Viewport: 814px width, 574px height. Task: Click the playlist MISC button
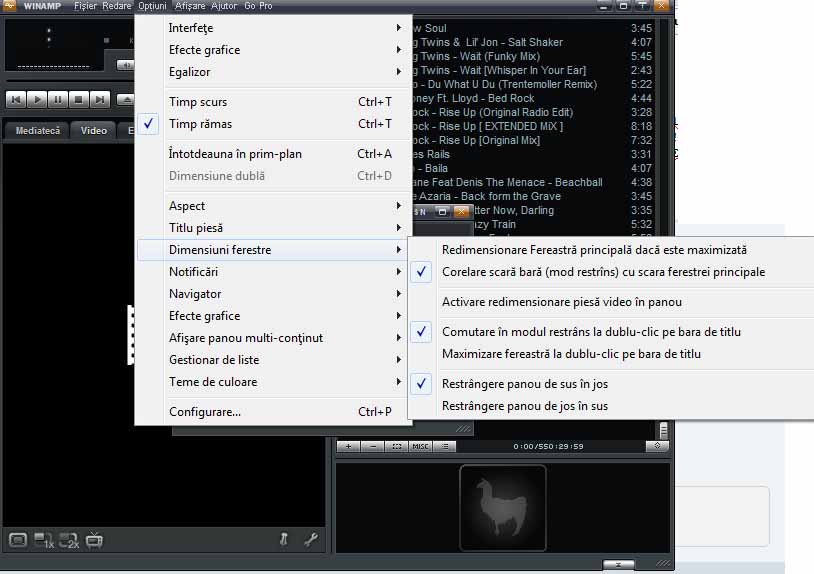pos(420,446)
